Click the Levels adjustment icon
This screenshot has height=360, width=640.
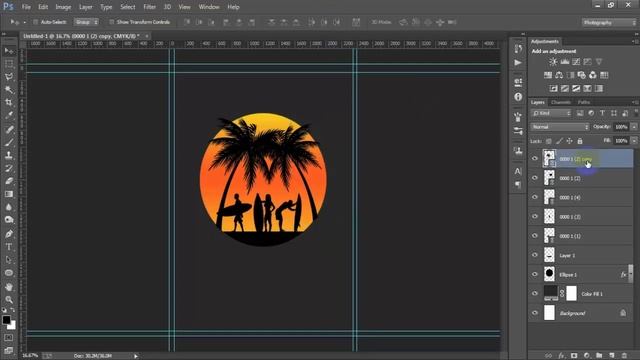coord(564,62)
